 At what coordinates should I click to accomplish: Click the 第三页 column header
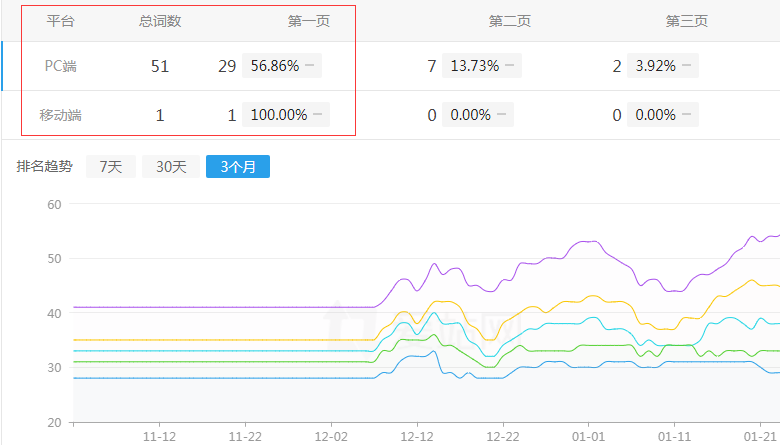click(687, 21)
